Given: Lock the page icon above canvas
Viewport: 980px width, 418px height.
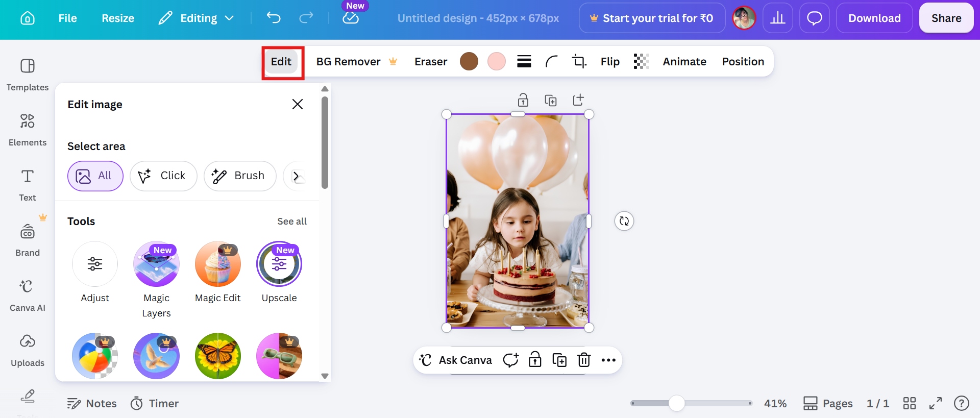Looking at the screenshot, I should pyautogui.click(x=523, y=100).
